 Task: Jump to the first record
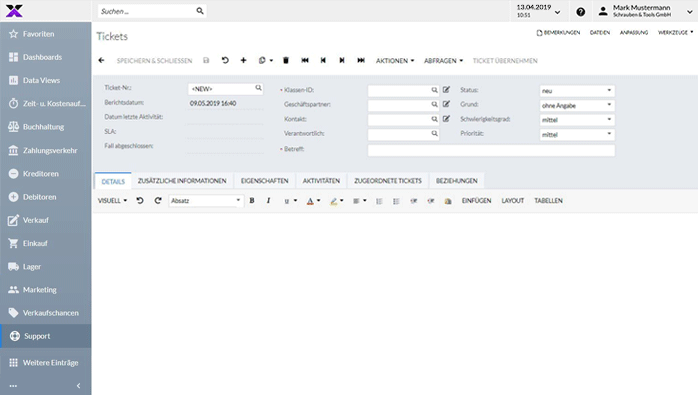click(x=305, y=60)
